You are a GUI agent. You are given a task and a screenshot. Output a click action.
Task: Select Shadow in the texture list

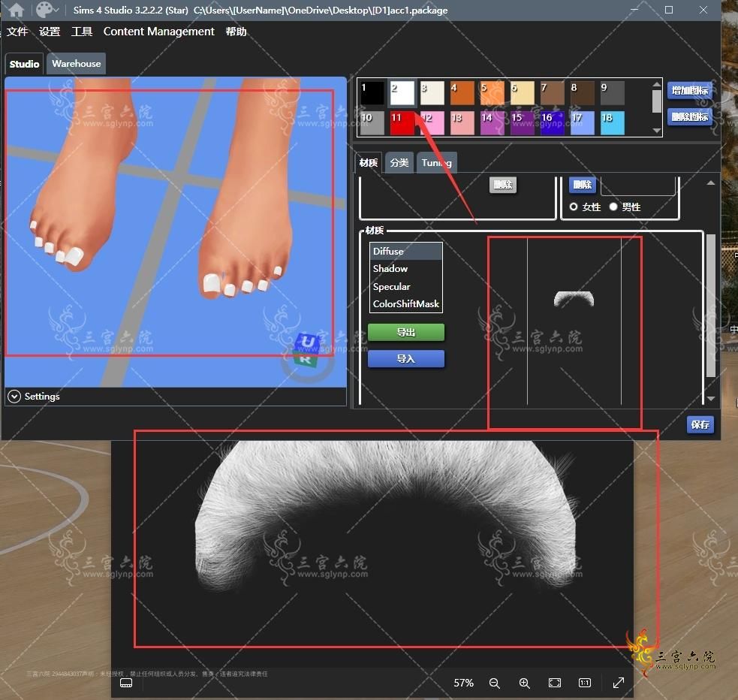click(x=406, y=269)
